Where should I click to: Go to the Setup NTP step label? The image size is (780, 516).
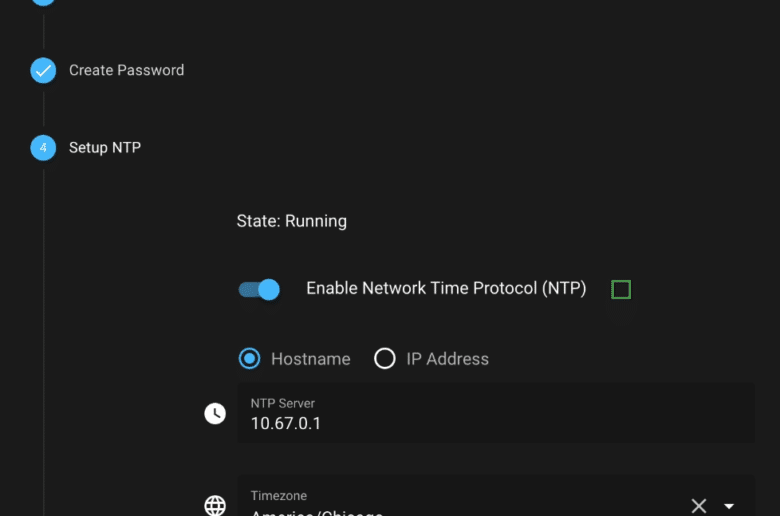[105, 148]
